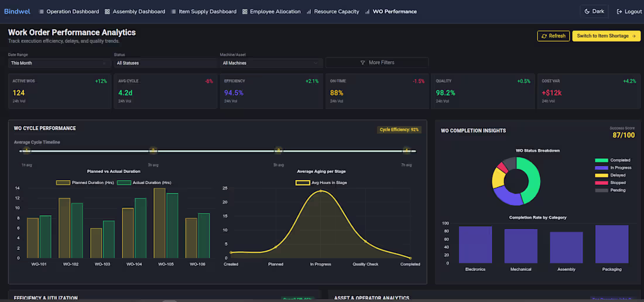Screen dimensions: 644x302
Task: Open the Efficiency 94.5% card
Action: [272, 91]
